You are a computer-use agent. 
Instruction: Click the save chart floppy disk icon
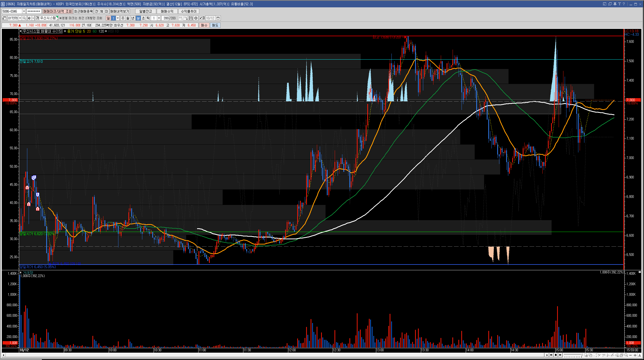(x=191, y=18)
